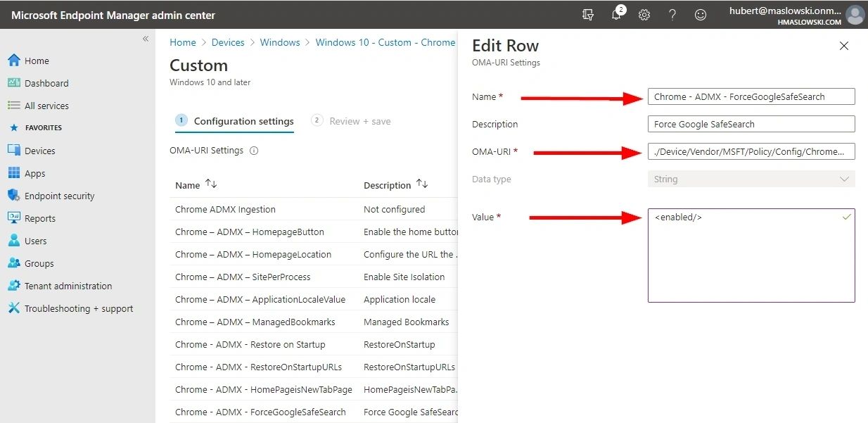The width and height of the screenshot is (868, 423).
Task: Click Windows 10 - Custom - Chrome breadcrumb
Action: click(x=385, y=42)
